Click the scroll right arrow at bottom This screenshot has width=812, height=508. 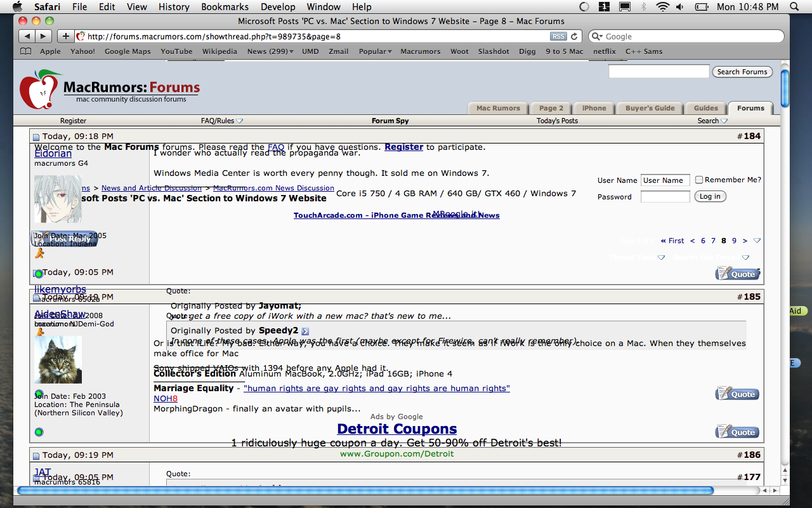coord(774,490)
